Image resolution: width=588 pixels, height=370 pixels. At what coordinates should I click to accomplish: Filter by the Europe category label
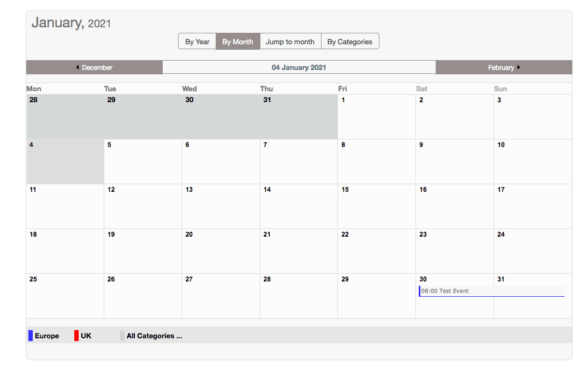pyautogui.click(x=47, y=336)
